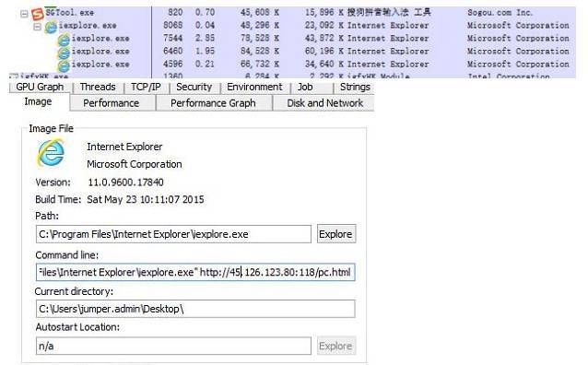Switch to the Performance Graph tab
Screen dimensions: 588x365
click(x=213, y=103)
